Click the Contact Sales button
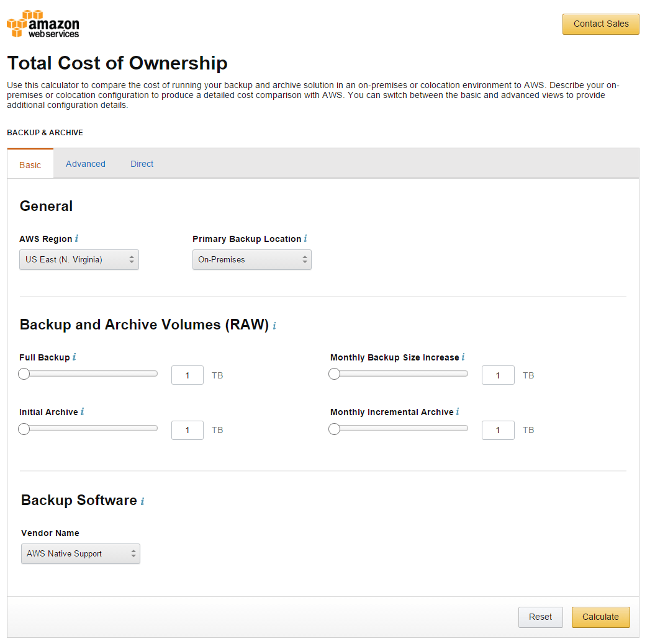 (x=601, y=24)
